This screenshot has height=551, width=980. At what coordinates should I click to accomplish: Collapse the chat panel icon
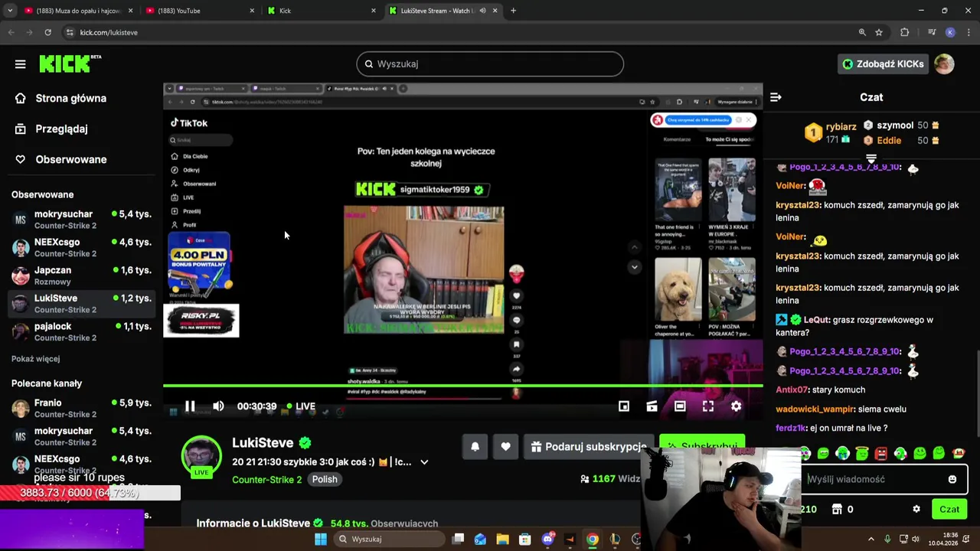click(776, 97)
